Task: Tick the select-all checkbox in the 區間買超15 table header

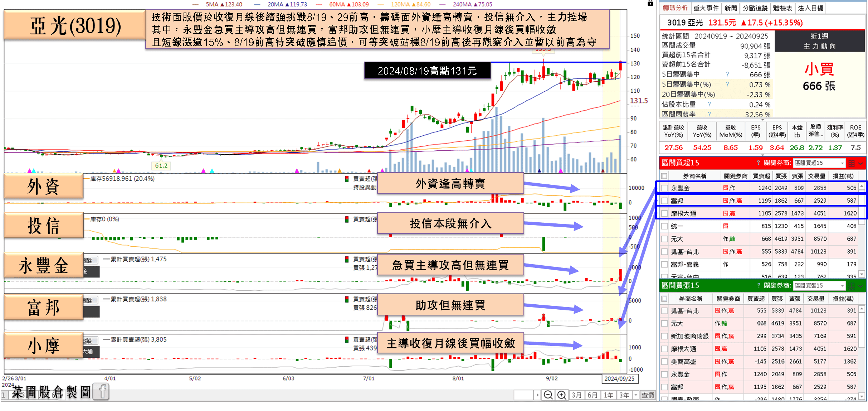Action: [x=664, y=176]
